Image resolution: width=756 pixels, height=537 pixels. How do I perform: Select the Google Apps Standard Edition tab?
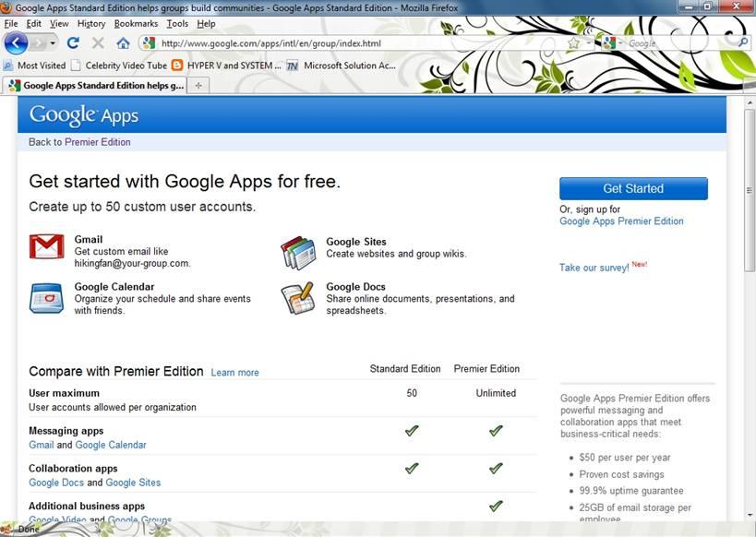[x=96, y=85]
